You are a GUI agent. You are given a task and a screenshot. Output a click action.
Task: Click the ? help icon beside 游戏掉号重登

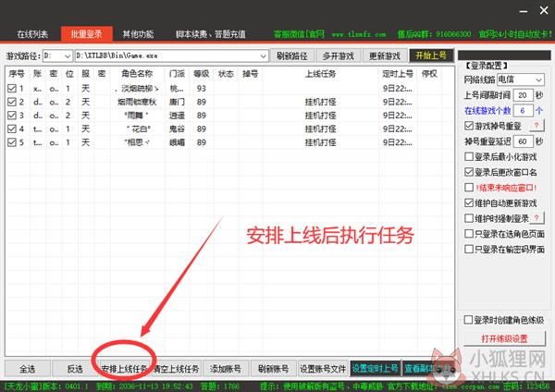coord(536,126)
